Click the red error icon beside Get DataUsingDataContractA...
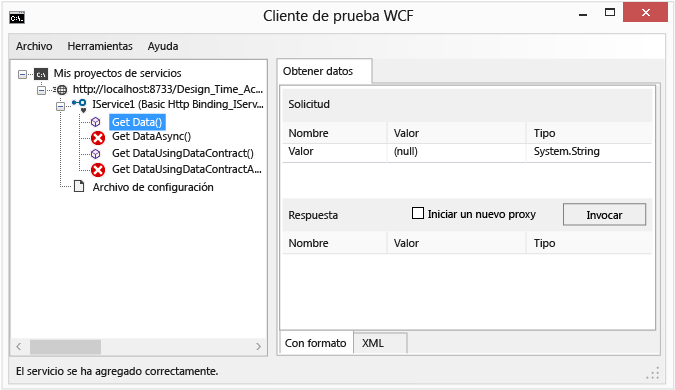 (x=98, y=170)
